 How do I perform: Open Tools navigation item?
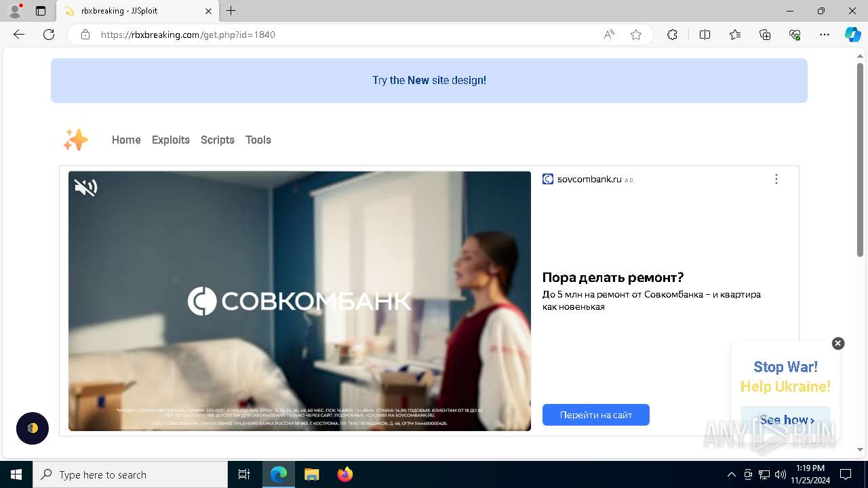258,140
